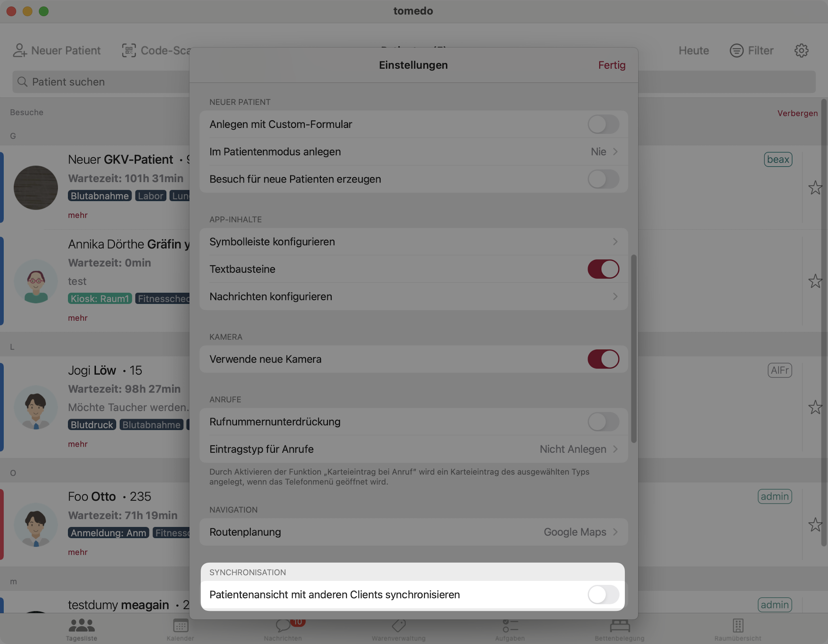
Task: Open Im Patientenmodus anlegen option
Action: [x=414, y=152]
